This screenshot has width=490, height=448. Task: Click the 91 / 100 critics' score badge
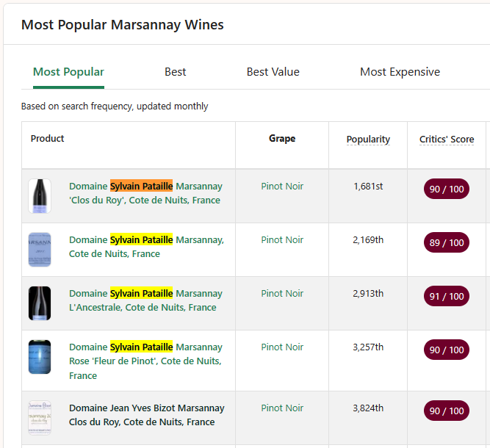[x=446, y=297]
